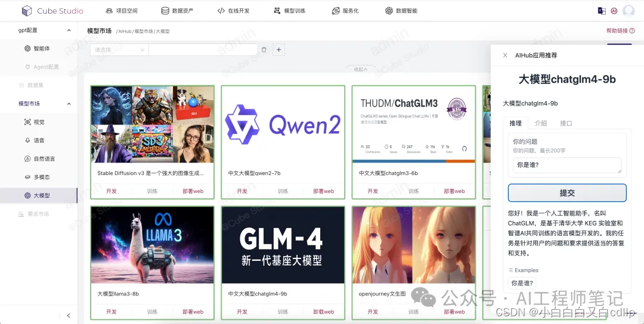Viewport: 644px width, 324px height.
Task: Open the Stable Diffusion v3 card thumbnail
Action: click(153, 124)
